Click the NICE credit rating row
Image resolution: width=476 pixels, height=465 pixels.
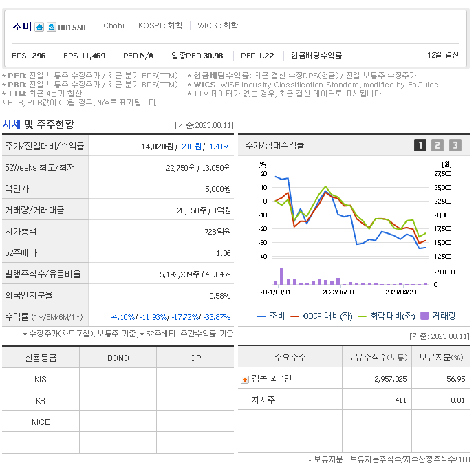click(x=118, y=422)
